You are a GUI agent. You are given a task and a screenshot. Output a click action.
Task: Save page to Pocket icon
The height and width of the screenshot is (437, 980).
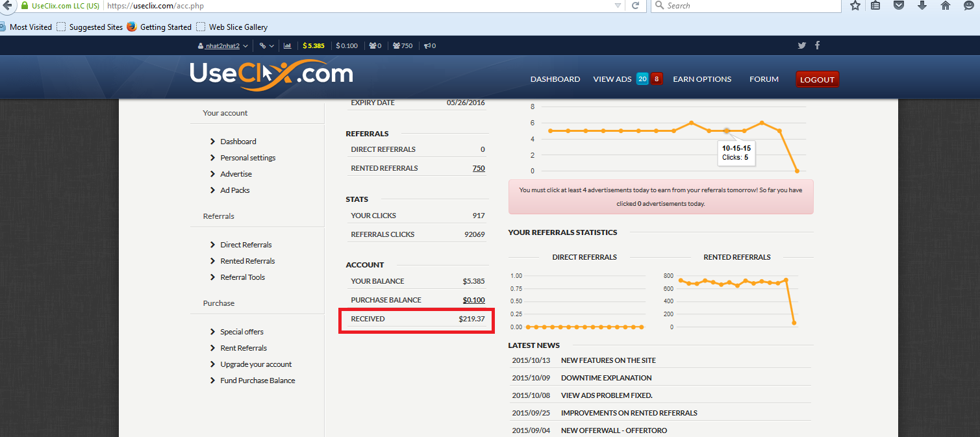point(899,5)
